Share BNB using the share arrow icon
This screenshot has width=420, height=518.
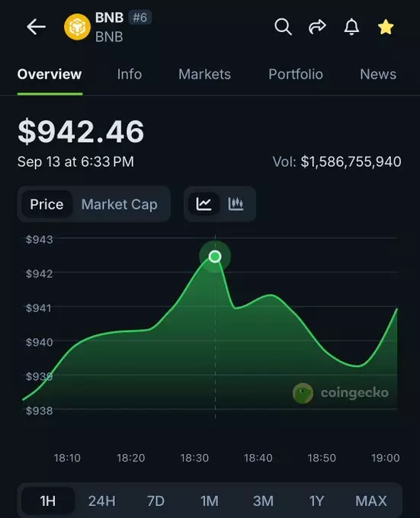(317, 27)
